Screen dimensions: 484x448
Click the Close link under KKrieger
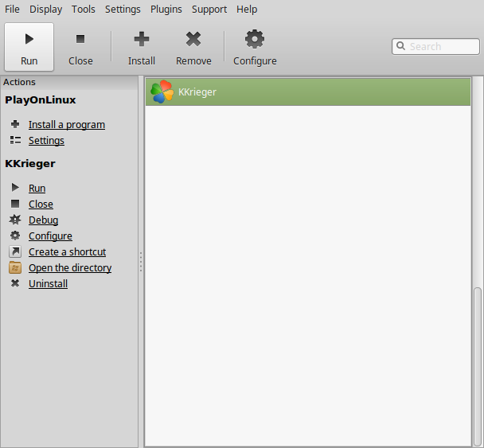click(x=41, y=205)
